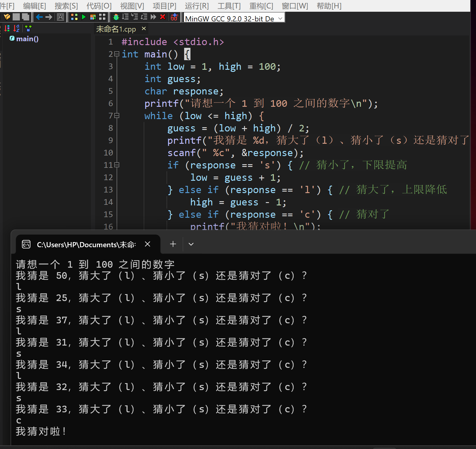Toggle show inherited members icon
The width and height of the screenshot is (476, 449).
[x=28, y=29]
